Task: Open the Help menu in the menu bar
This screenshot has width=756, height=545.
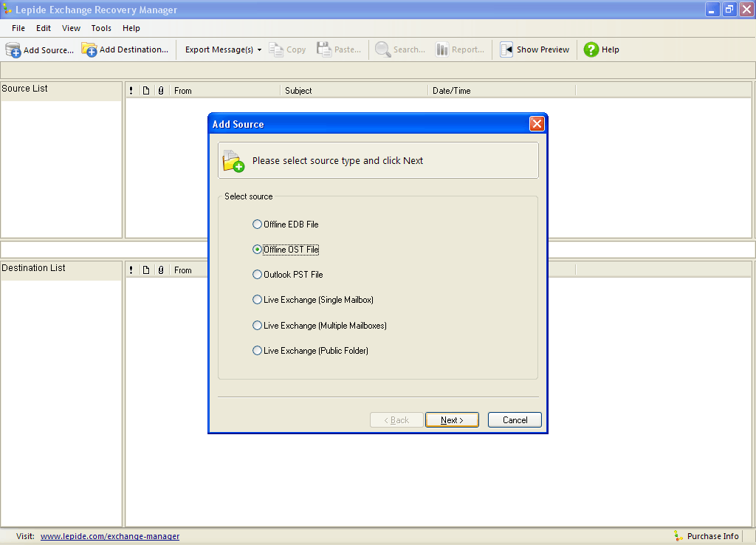Action: tap(131, 28)
